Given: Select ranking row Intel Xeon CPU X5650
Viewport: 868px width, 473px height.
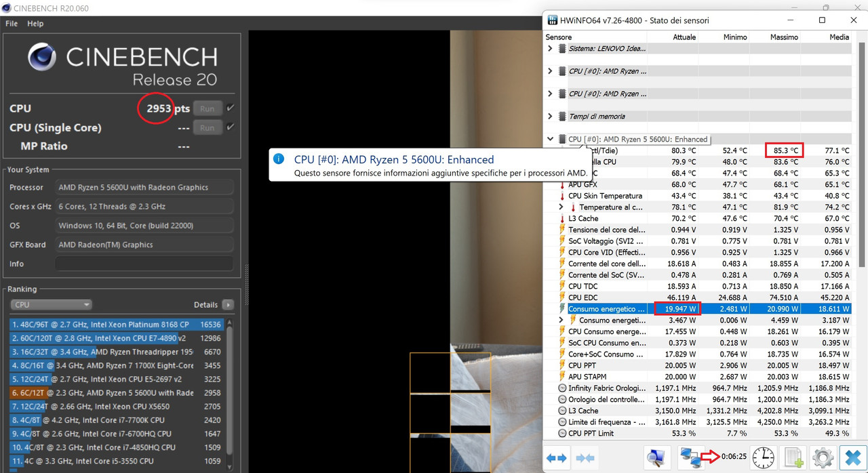Looking at the screenshot, I should (116, 407).
